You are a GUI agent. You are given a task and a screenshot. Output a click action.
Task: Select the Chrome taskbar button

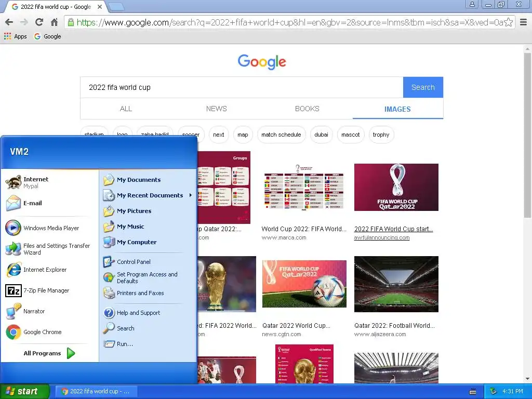tap(96, 391)
